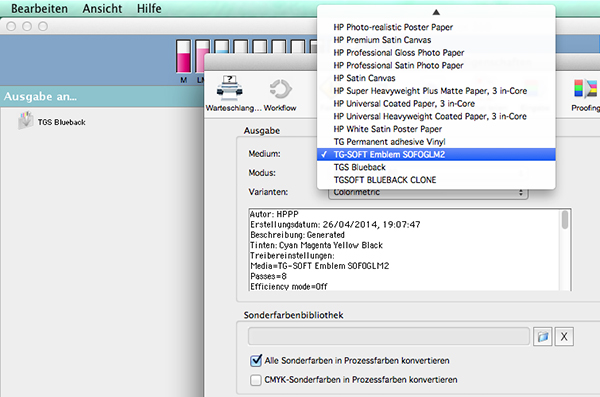This screenshot has width=600, height=397.
Task: Click the Tinten: Cyan Magenta Yellow Black line
Action: (x=316, y=245)
